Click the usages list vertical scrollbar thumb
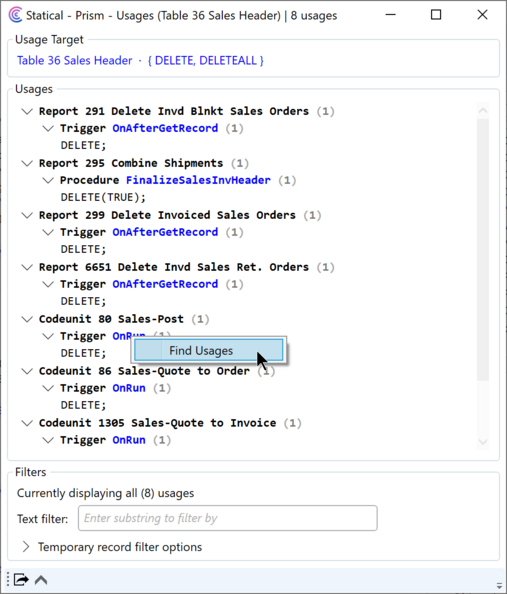Screen dimensions: 507x594 coord(483,250)
